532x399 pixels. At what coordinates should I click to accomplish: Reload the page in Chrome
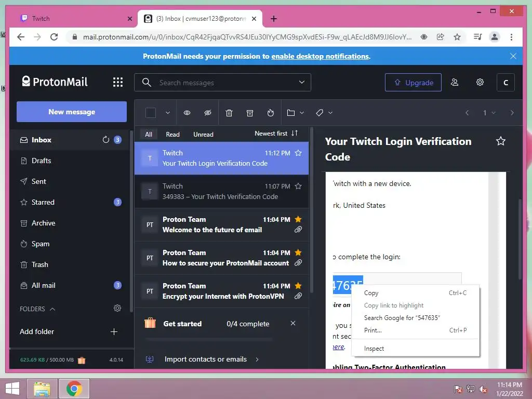54,37
